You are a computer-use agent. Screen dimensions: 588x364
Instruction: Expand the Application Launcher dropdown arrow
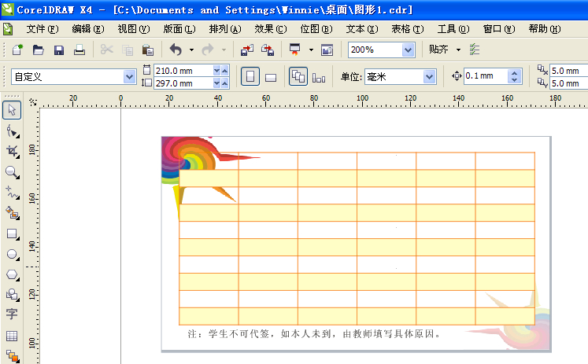311,50
